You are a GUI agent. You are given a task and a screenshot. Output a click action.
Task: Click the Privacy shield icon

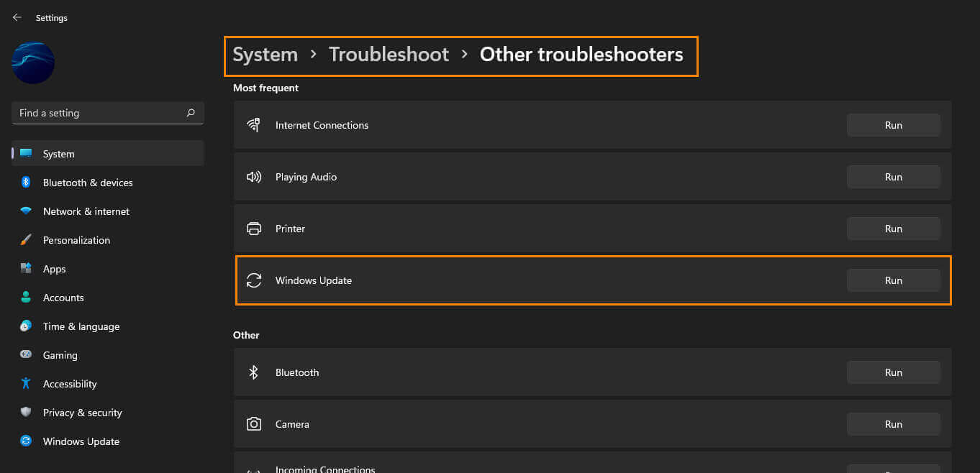pyautogui.click(x=26, y=413)
